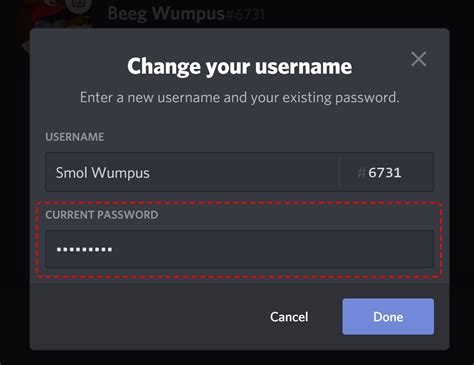474x365 pixels.
Task: Select the Current Password input field
Action: coord(239,249)
